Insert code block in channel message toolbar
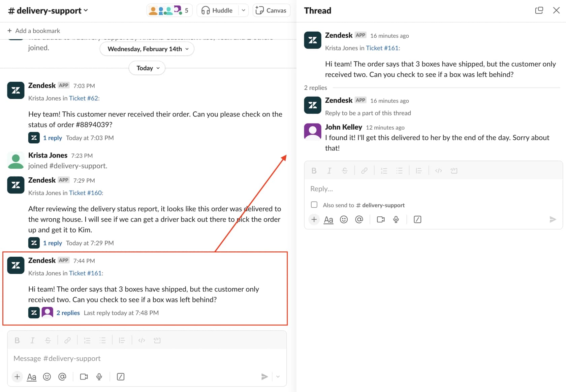This screenshot has height=392, width=566. pyautogui.click(x=157, y=341)
